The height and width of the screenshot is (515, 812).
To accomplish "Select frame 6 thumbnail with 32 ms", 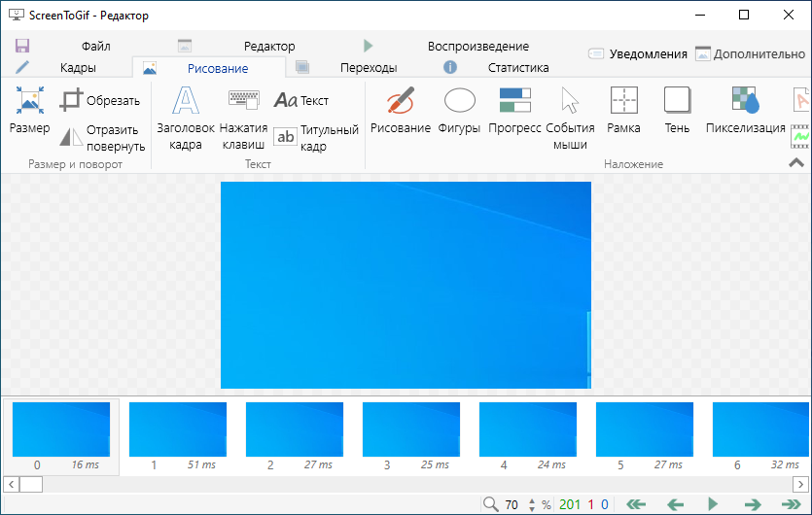I will point(759,436).
